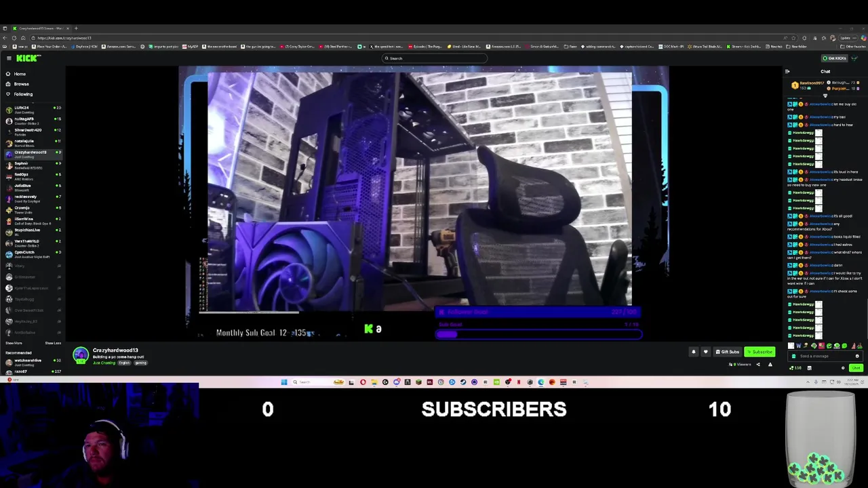Click Rawlison9917 top gifter in chat leaderboard
Viewport: 868px width, 488px height.
click(808, 85)
